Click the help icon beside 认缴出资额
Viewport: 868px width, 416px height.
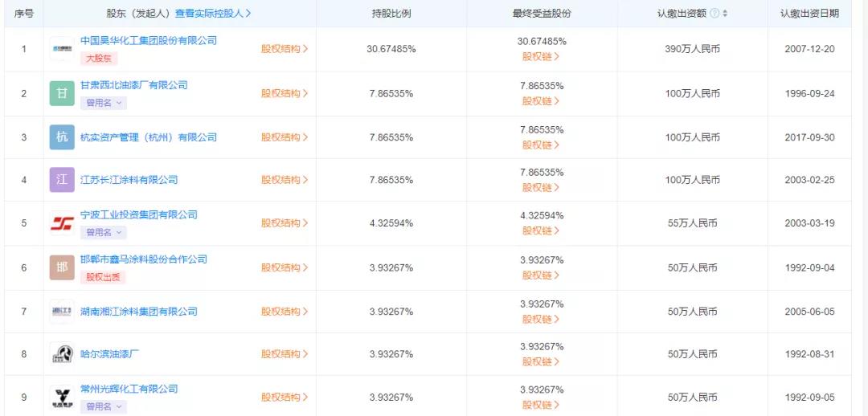pyautogui.click(x=714, y=14)
